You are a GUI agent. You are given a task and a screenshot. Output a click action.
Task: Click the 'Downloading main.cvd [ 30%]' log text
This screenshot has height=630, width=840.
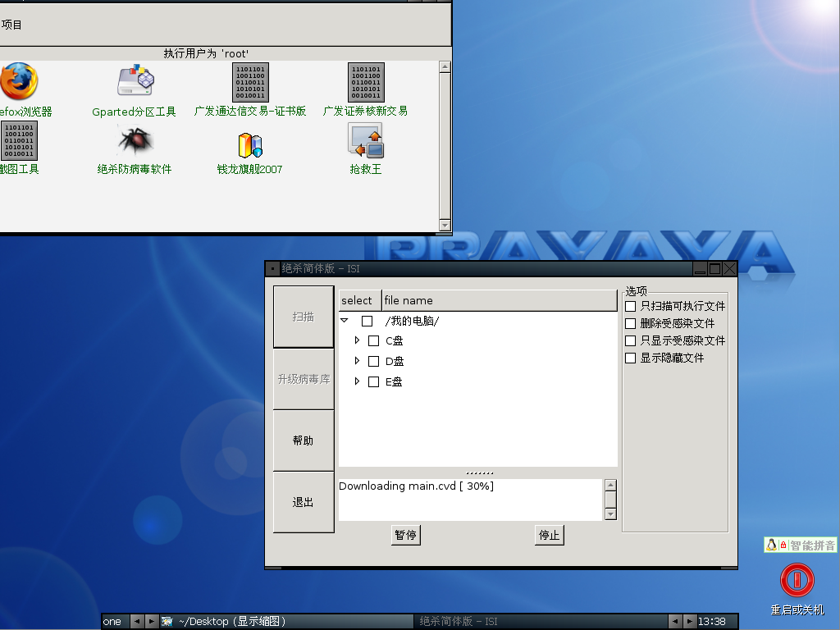pyautogui.click(x=416, y=486)
